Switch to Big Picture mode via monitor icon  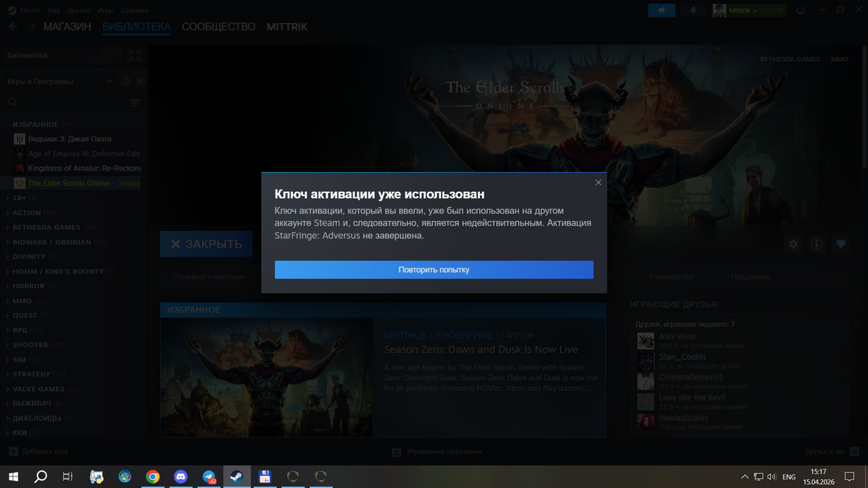click(x=800, y=10)
